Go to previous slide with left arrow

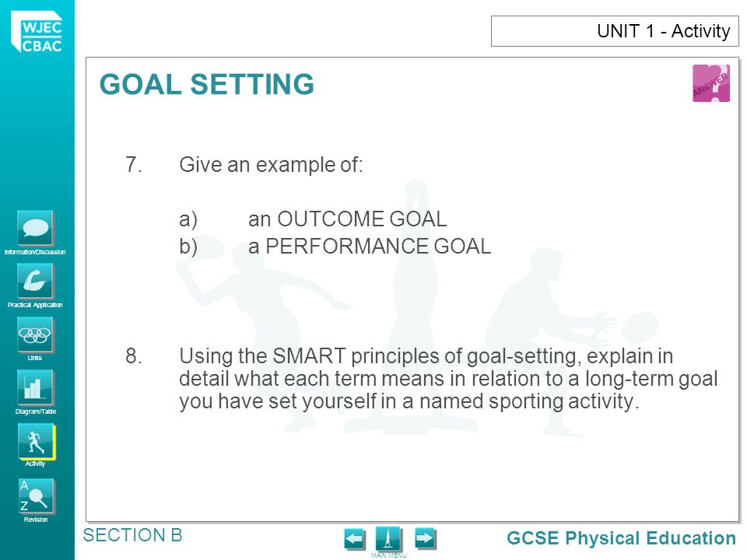(x=355, y=539)
